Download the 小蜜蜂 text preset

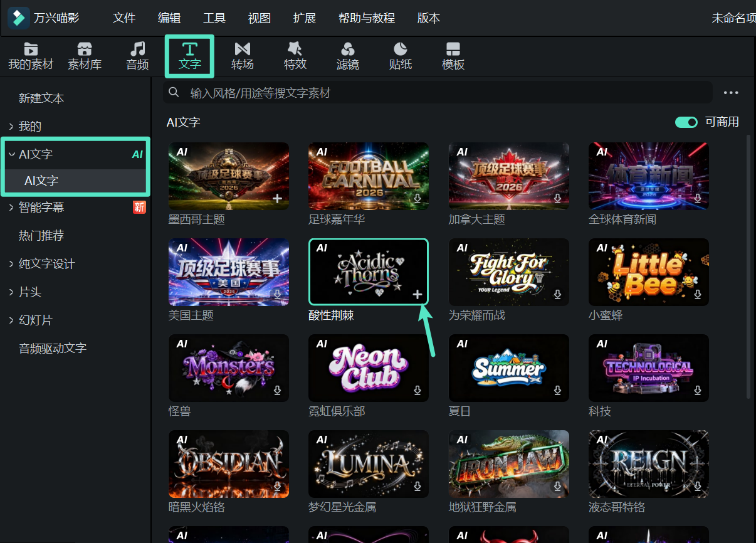coord(698,294)
